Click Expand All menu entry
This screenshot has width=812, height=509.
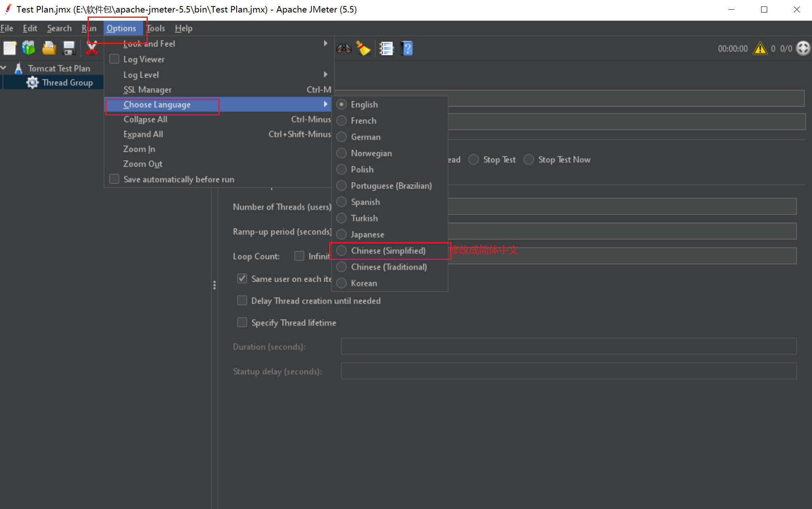click(x=218, y=134)
